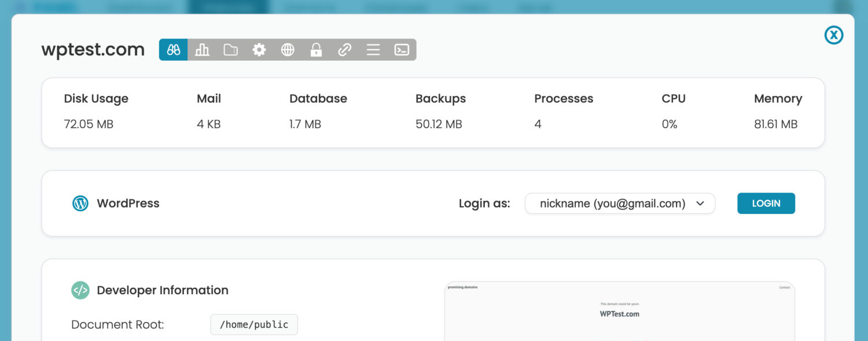Image resolution: width=868 pixels, height=341 pixels.
Task: Click the globe icon in toolbar
Action: pyautogui.click(x=288, y=50)
